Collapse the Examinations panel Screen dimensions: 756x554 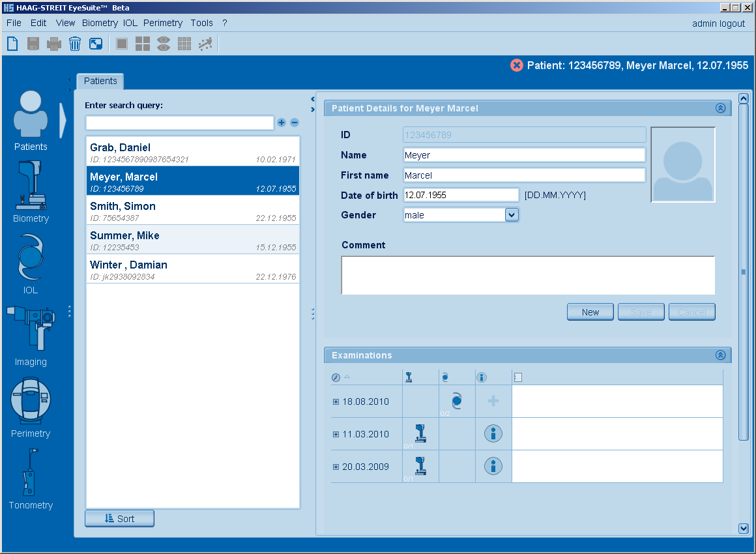[x=720, y=355]
